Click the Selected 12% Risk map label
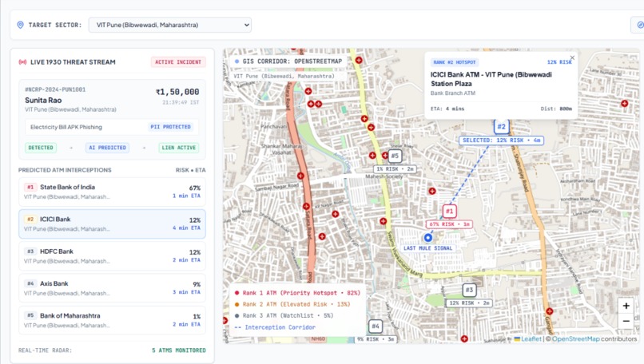This screenshot has width=644, height=364. 501,140
